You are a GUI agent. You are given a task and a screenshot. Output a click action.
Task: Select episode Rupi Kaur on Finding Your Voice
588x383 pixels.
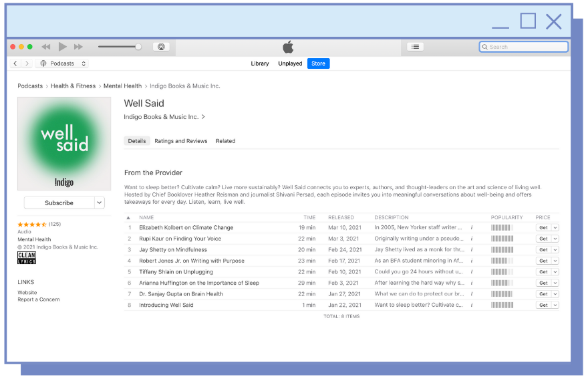(x=180, y=239)
